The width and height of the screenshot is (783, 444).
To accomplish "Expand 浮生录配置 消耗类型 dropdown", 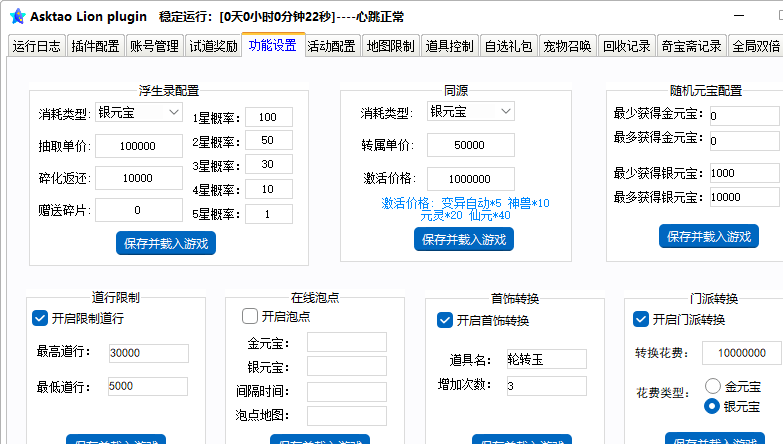I will pyautogui.click(x=139, y=112).
